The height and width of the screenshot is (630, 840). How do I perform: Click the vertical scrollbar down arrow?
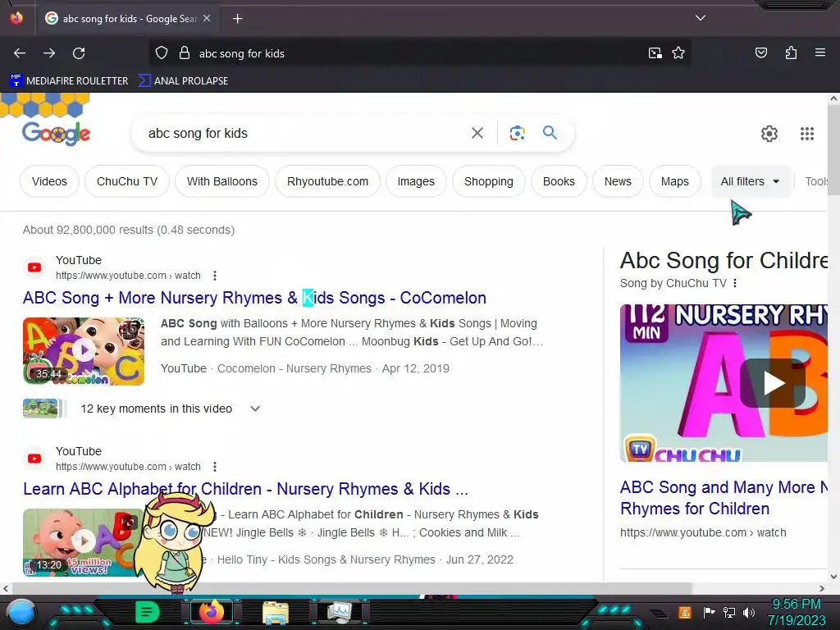coord(833,577)
